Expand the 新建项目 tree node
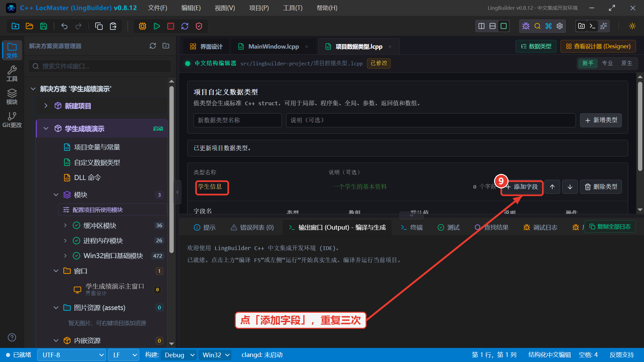Viewport: 644px width, 362px height. [x=46, y=106]
